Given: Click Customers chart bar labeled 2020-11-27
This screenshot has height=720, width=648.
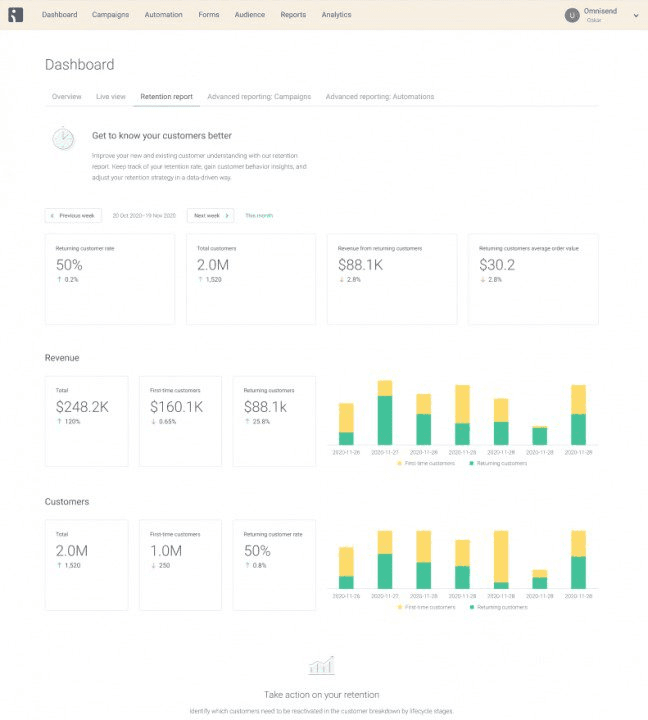Looking at the screenshot, I should pos(385,560).
